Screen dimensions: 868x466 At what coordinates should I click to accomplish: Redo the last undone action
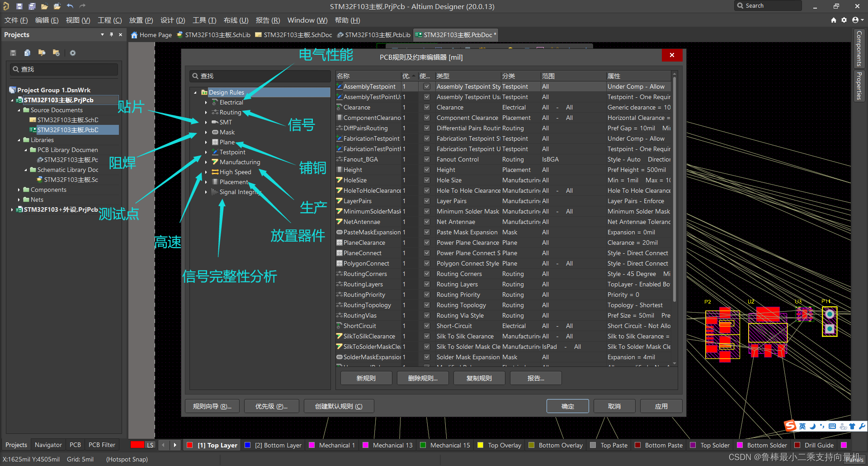click(82, 6)
